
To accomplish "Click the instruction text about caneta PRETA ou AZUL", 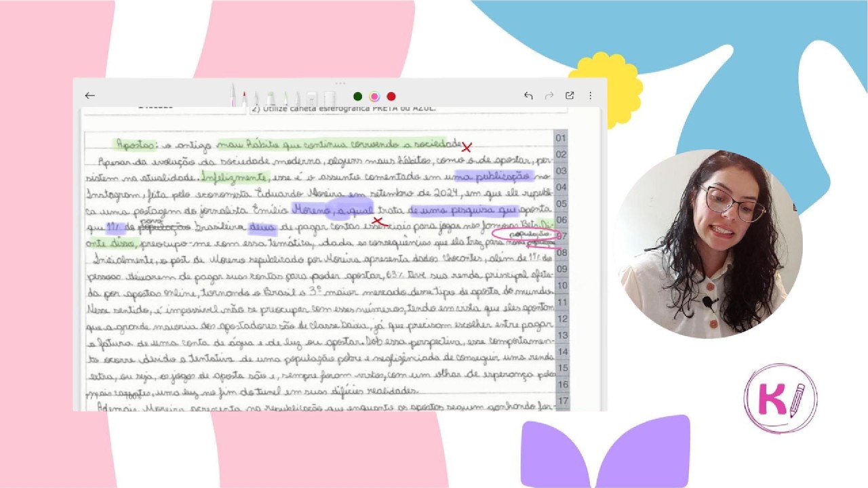I will tap(343, 108).
